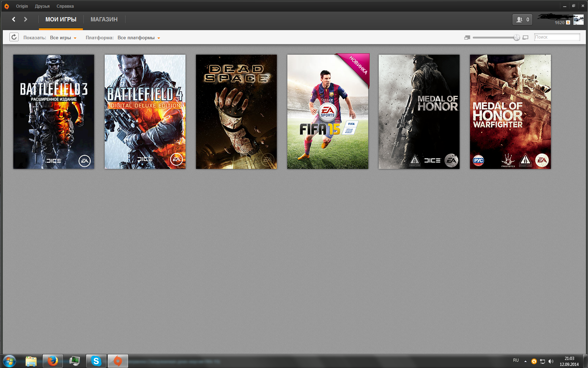The height and width of the screenshot is (368, 588).
Task: Click the 1620 points value
Action: 559,23
